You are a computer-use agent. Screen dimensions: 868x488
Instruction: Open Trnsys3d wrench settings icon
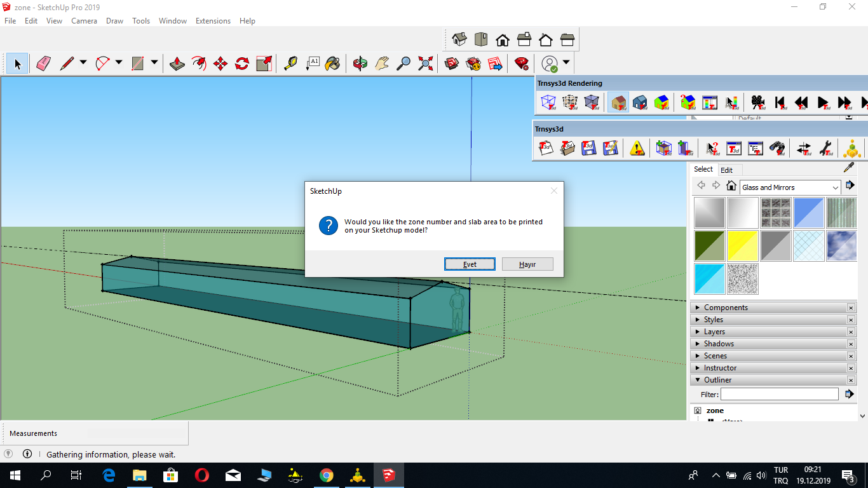click(825, 149)
